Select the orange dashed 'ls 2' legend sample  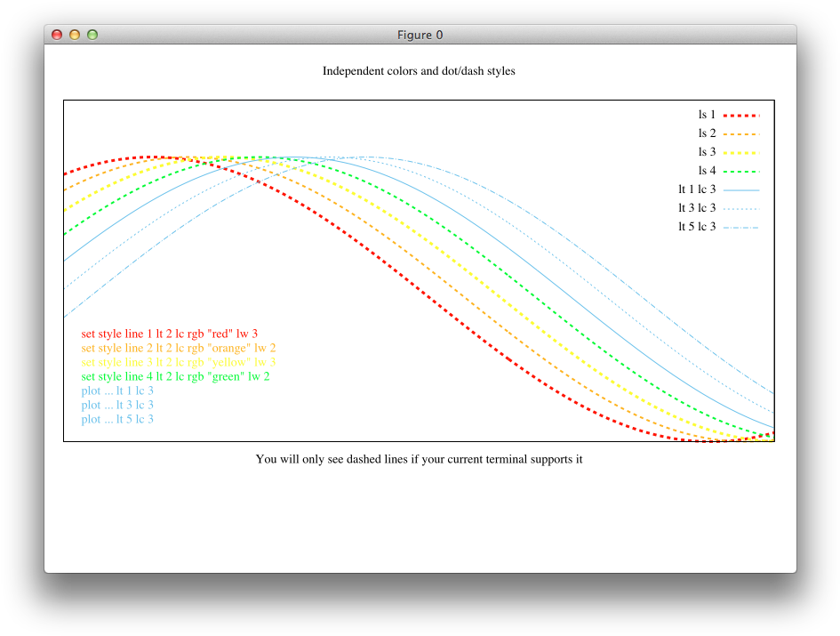740,133
